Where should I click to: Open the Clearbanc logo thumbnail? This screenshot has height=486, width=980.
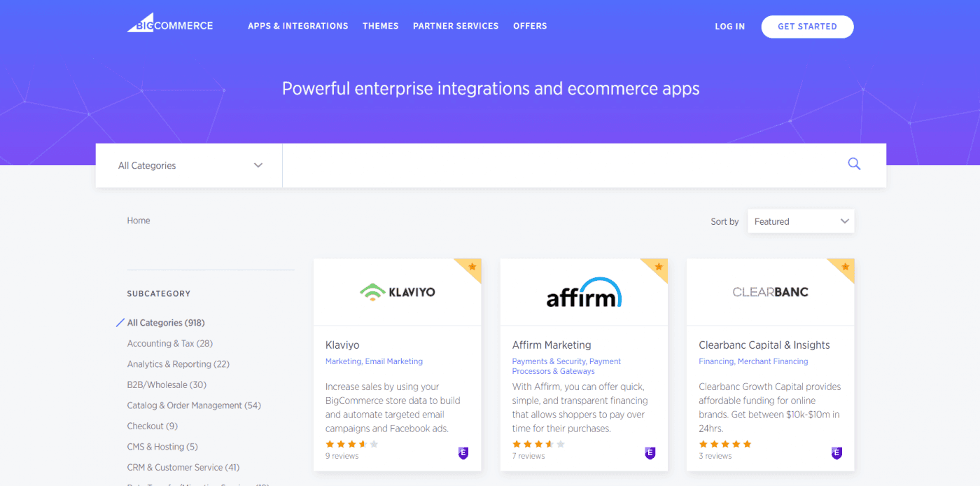coord(771,292)
